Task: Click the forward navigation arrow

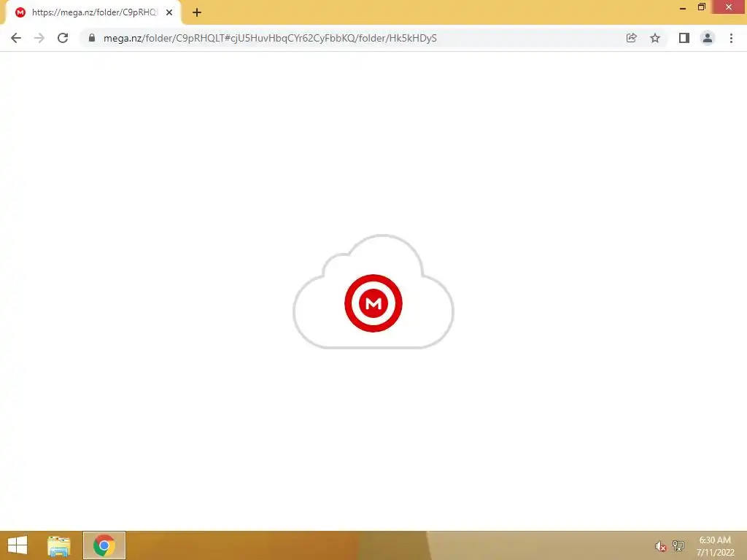Action: coord(39,38)
